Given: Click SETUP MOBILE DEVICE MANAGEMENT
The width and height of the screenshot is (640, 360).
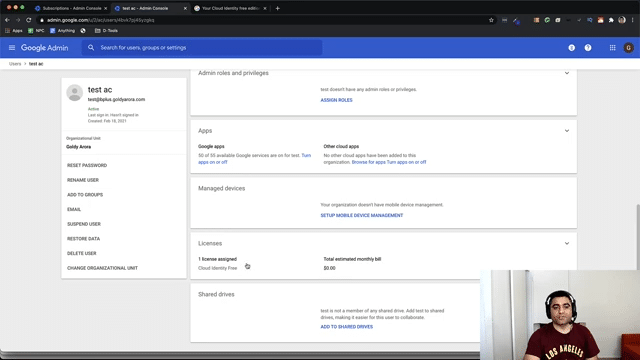Looking at the screenshot, I should (x=362, y=216).
